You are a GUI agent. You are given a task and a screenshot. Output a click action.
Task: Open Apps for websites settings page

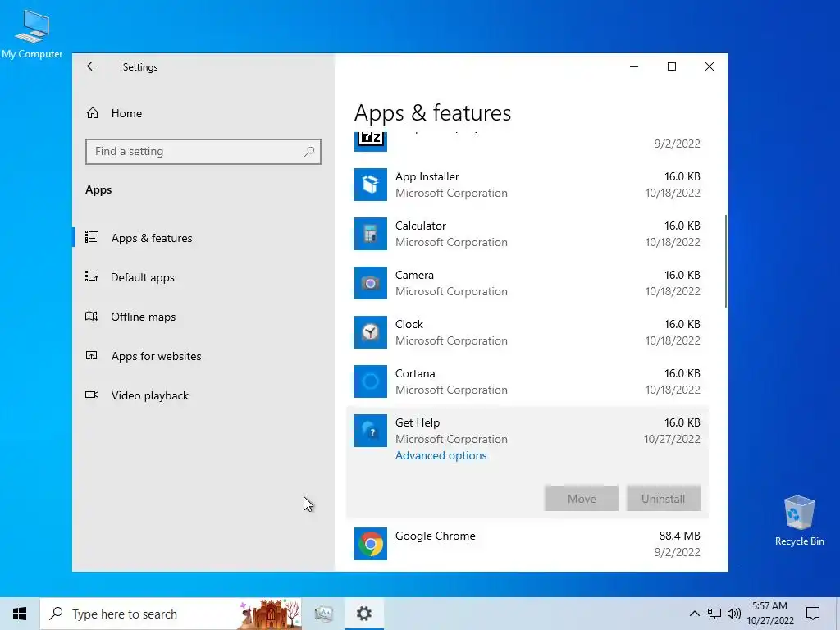[156, 356]
